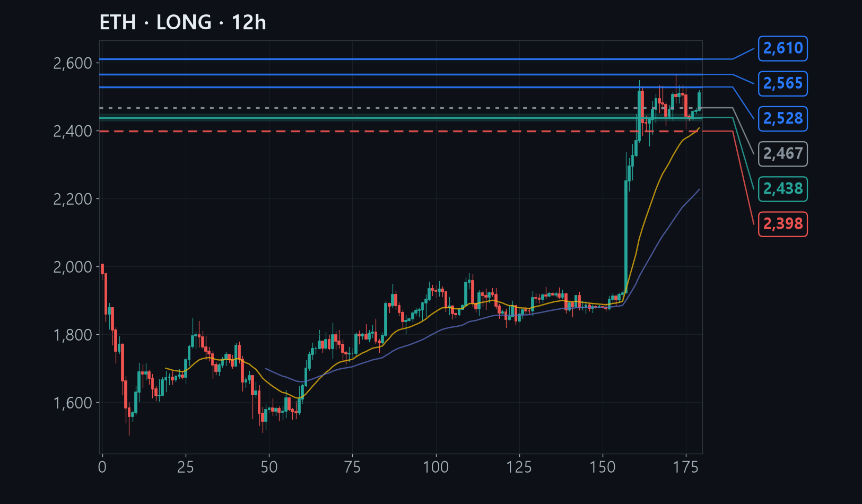Click the 2,000 y-axis tick label
862x504 pixels.
(73, 267)
